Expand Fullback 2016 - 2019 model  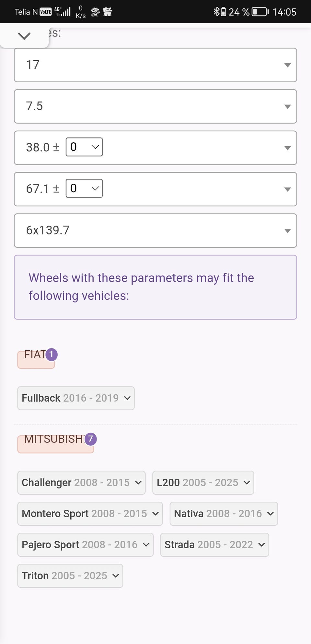(x=76, y=398)
